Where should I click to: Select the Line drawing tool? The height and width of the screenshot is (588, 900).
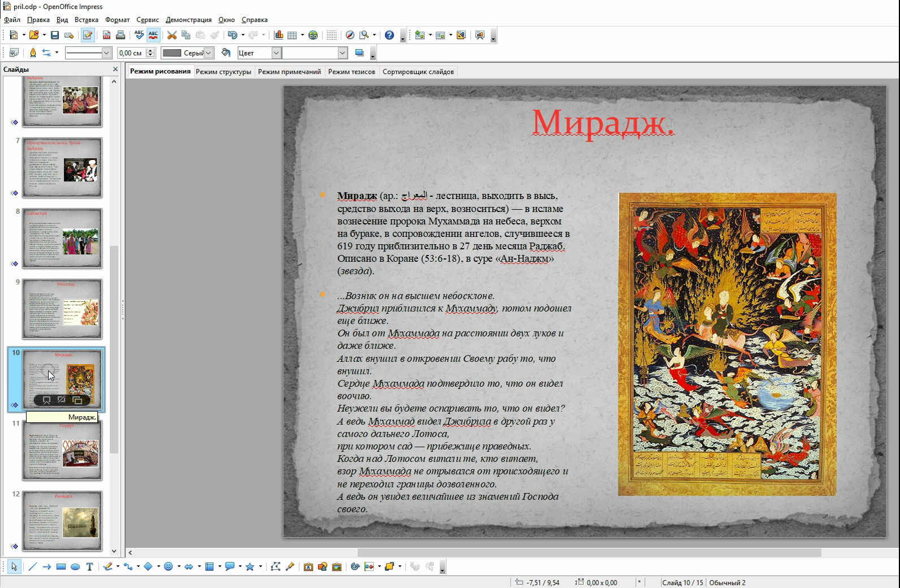[x=33, y=567]
